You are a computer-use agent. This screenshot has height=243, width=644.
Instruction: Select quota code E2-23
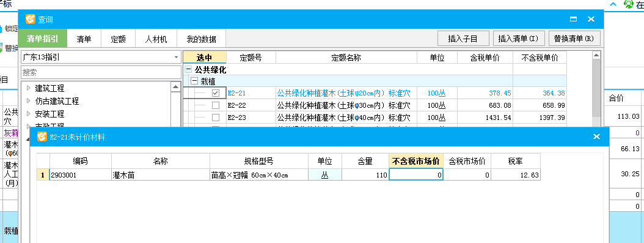(x=236, y=118)
